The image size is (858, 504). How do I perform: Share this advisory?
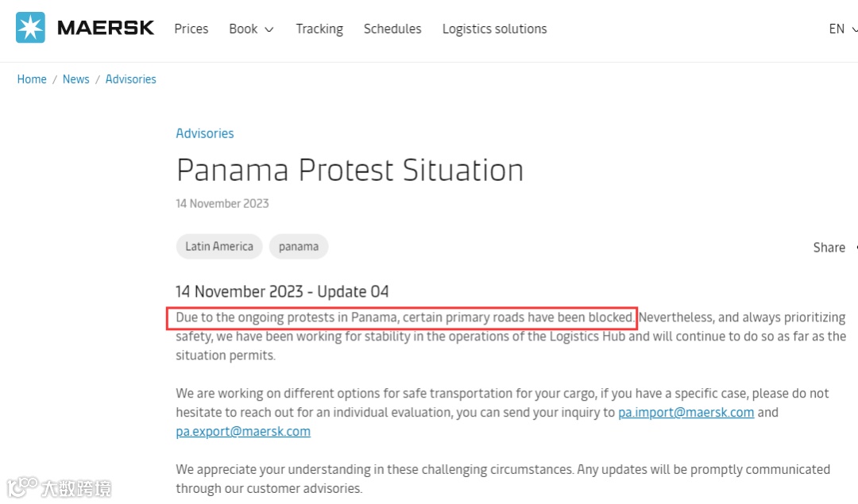coord(830,248)
